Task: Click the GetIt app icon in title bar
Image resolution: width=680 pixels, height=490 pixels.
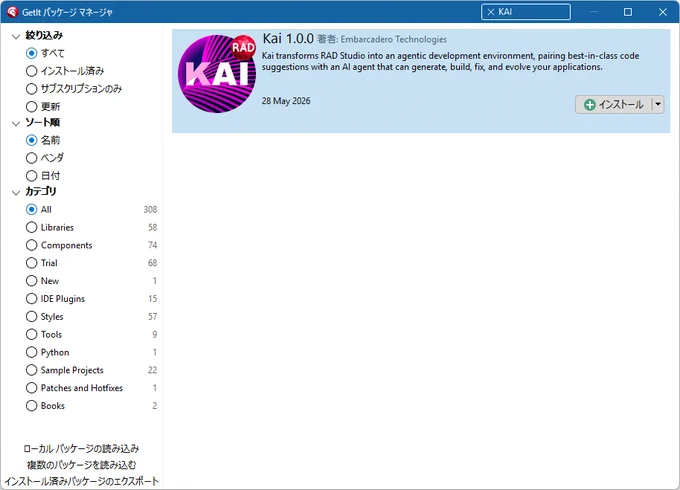Action: (x=12, y=12)
